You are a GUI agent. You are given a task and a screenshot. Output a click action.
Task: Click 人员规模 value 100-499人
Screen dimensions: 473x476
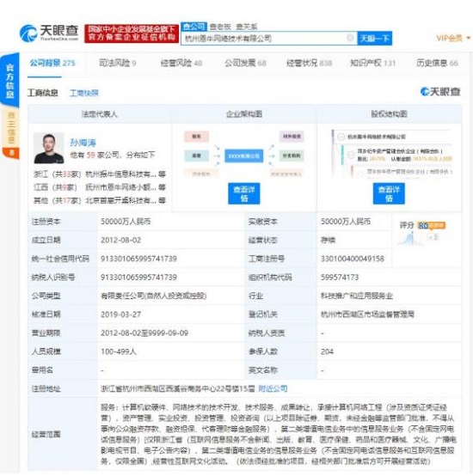(119, 351)
